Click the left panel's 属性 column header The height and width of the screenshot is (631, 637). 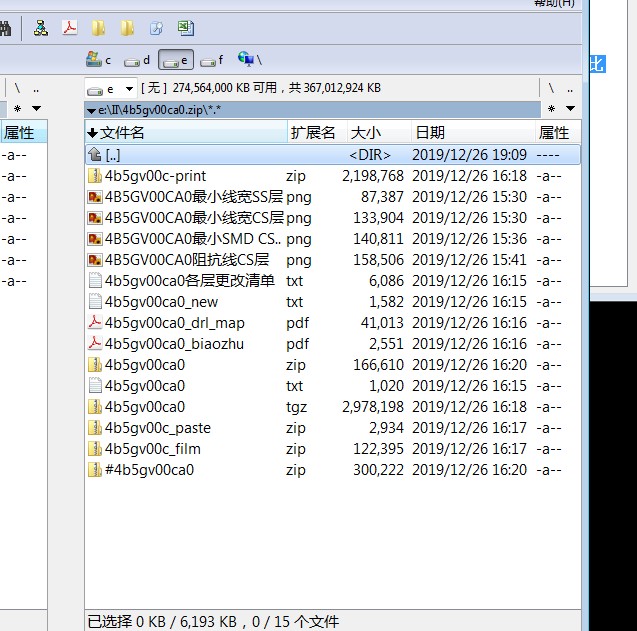pyautogui.click(x=24, y=132)
